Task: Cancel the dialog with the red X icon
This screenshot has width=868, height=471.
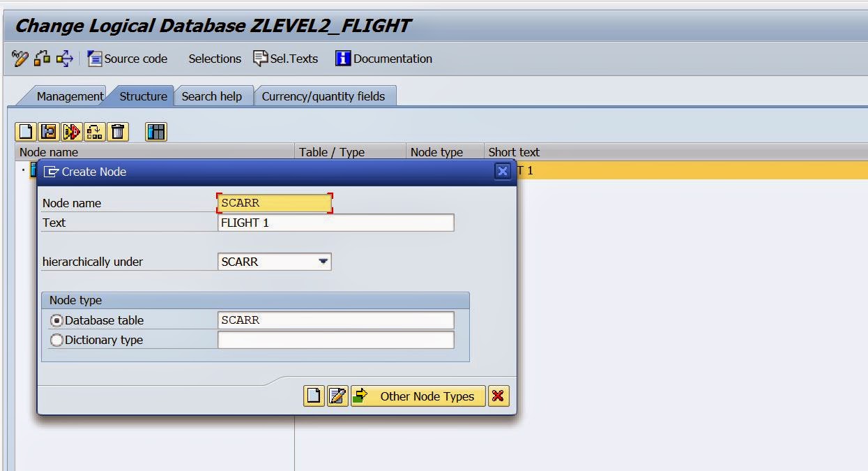Action: click(499, 396)
